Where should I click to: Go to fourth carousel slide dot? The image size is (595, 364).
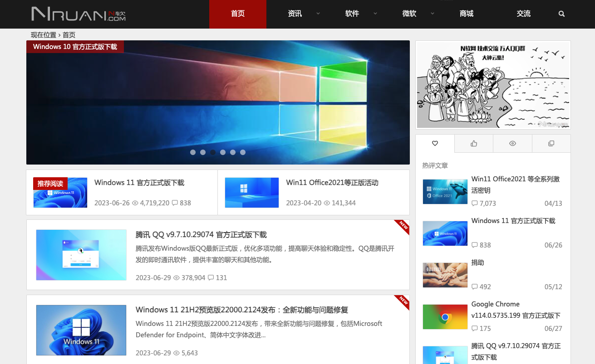[x=223, y=152]
